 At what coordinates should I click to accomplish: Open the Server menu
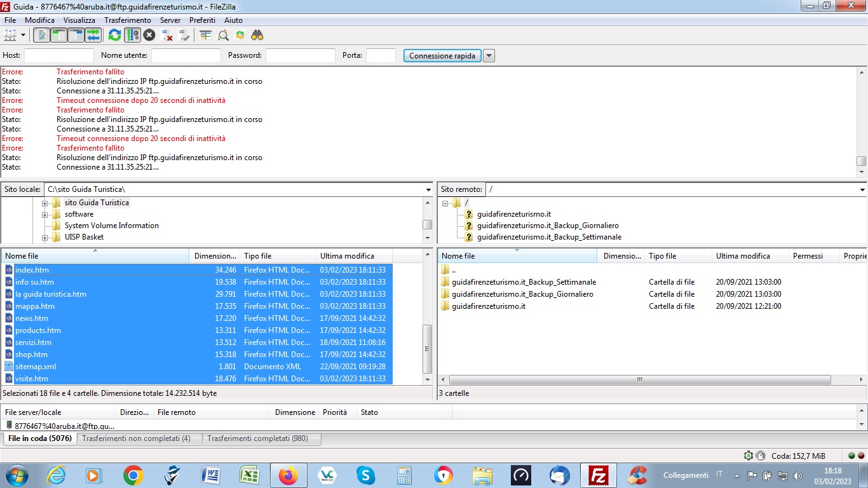coord(170,20)
